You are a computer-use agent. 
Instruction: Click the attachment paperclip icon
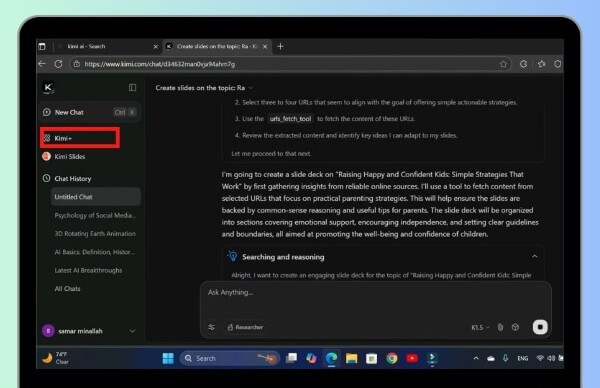[x=500, y=327]
